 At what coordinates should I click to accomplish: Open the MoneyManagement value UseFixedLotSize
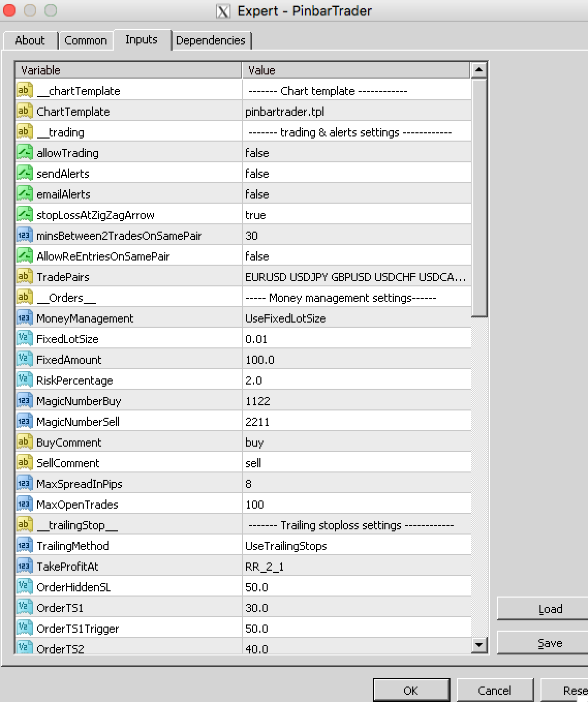(x=357, y=318)
